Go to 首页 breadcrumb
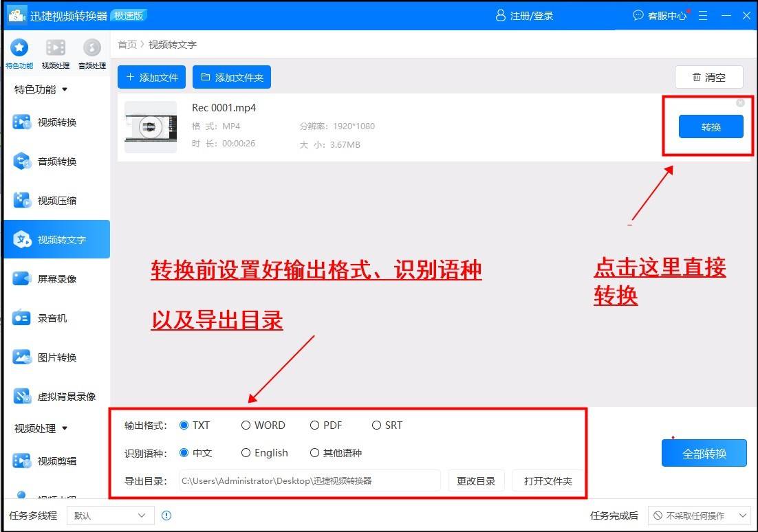This screenshot has width=758, height=532. click(x=127, y=45)
